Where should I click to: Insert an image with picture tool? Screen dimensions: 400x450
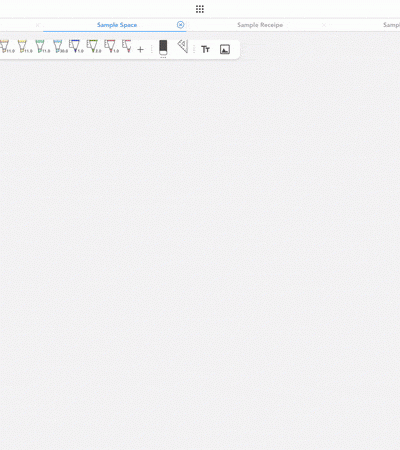225,49
